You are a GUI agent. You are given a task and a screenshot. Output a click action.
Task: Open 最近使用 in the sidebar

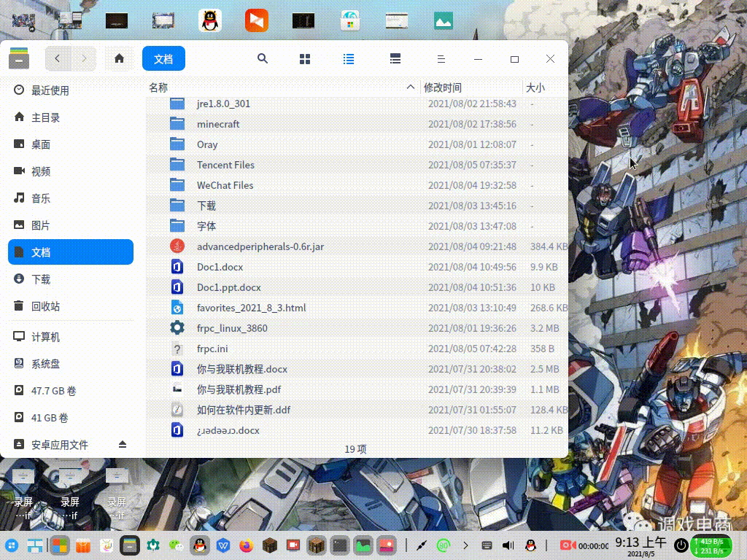point(50,90)
